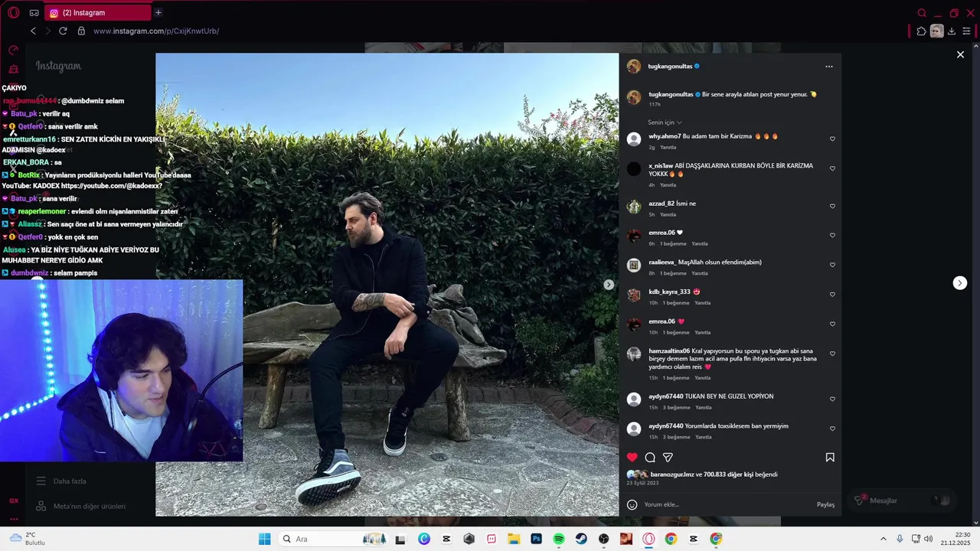Open the emoji picker in comment box
980x551 pixels.
(632, 504)
